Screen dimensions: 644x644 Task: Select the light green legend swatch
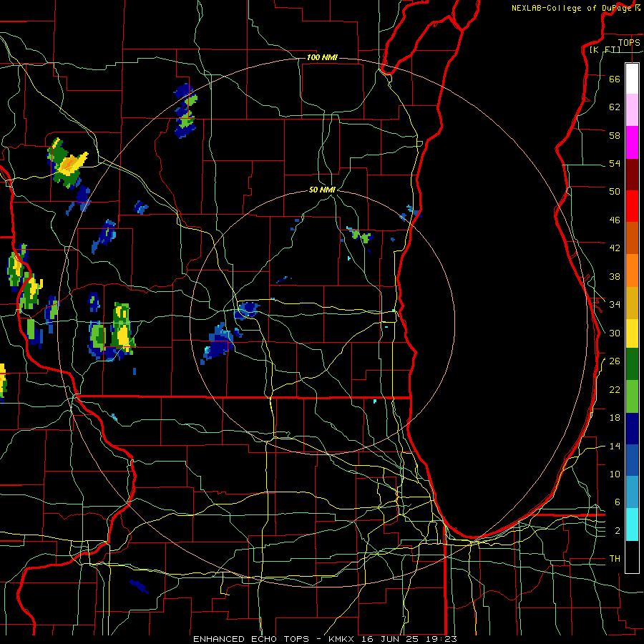[x=632, y=396]
